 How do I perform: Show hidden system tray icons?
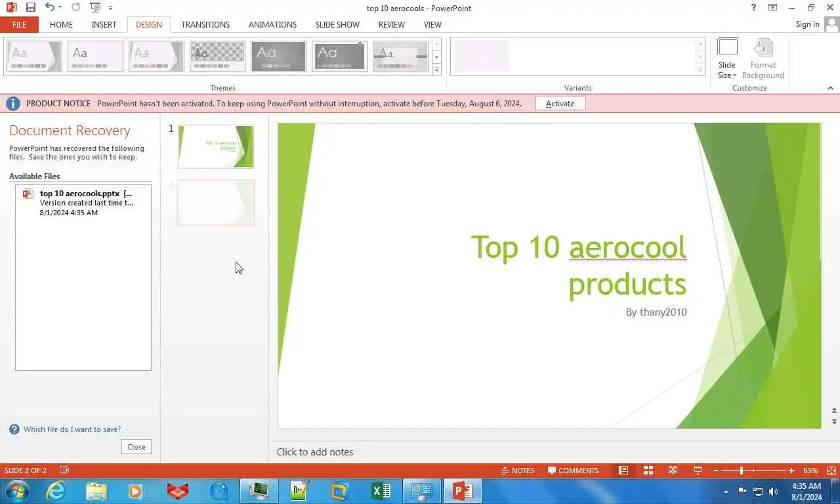coord(726,491)
